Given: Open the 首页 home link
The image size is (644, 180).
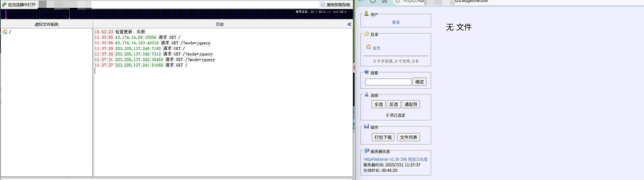Looking at the screenshot, I should pyautogui.click(x=376, y=48).
